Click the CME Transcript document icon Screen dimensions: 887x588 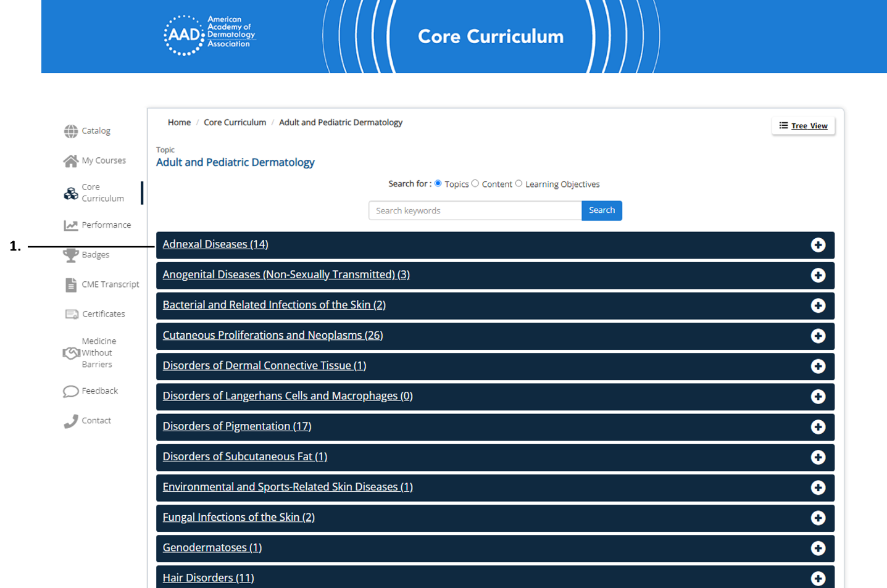(x=71, y=284)
